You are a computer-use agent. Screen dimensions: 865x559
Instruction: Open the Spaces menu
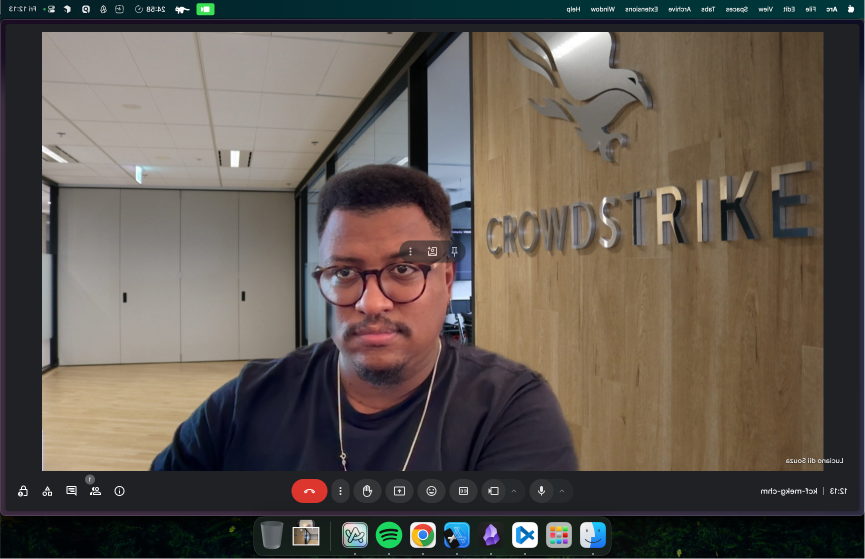point(736,9)
